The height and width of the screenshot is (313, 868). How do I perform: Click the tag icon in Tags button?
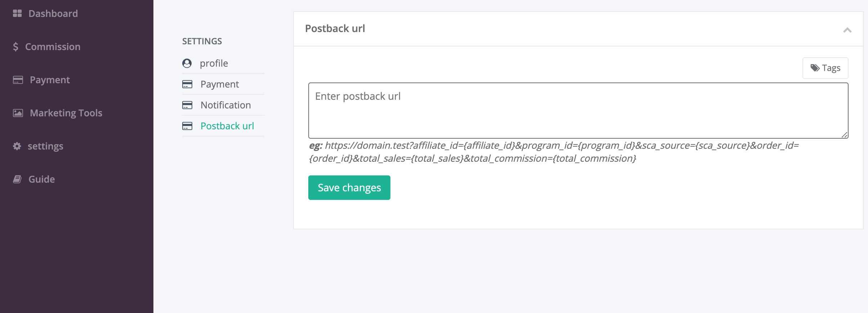pos(815,68)
